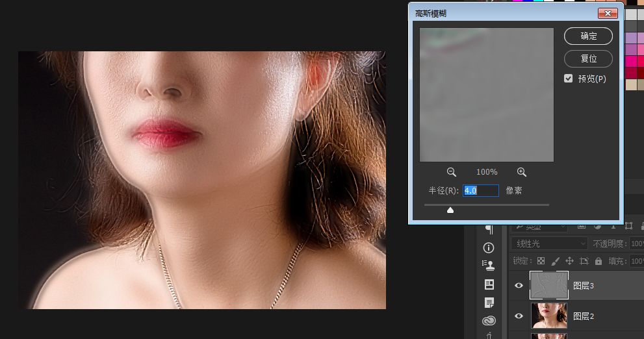
Task: Toggle lock all padlock icon
Action: tap(599, 261)
